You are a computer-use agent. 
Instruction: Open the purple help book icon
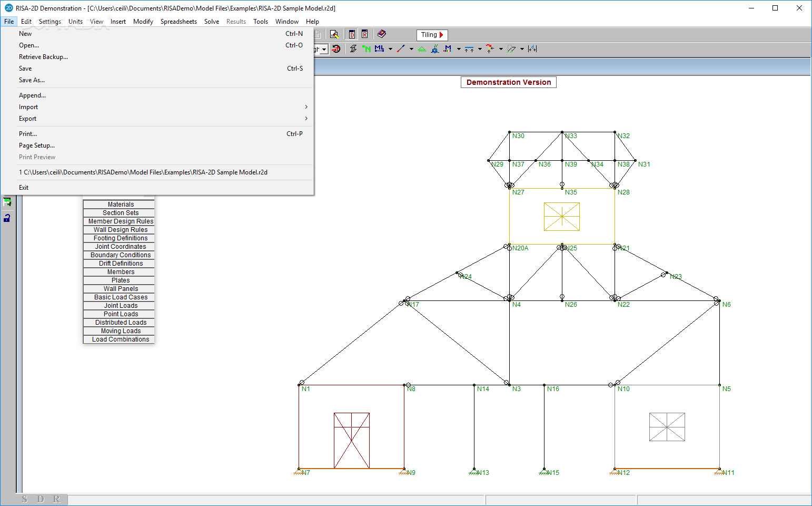click(382, 34)
